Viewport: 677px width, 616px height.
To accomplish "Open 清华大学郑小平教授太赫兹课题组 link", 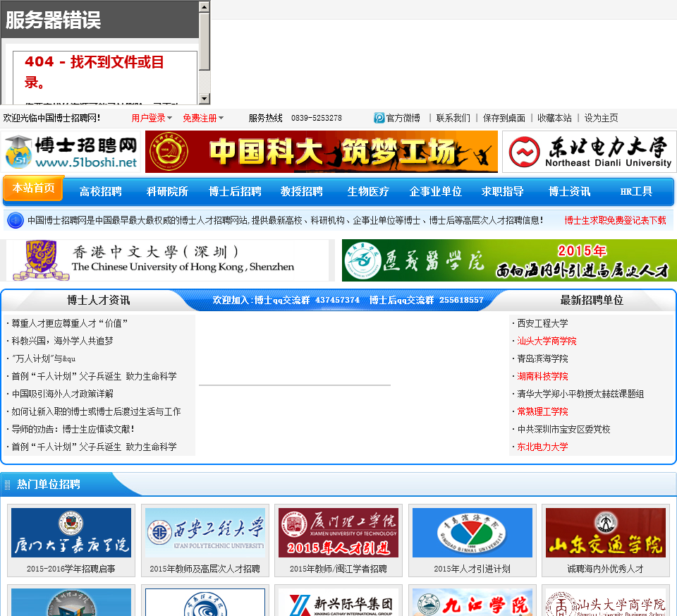I will (580, 394).
